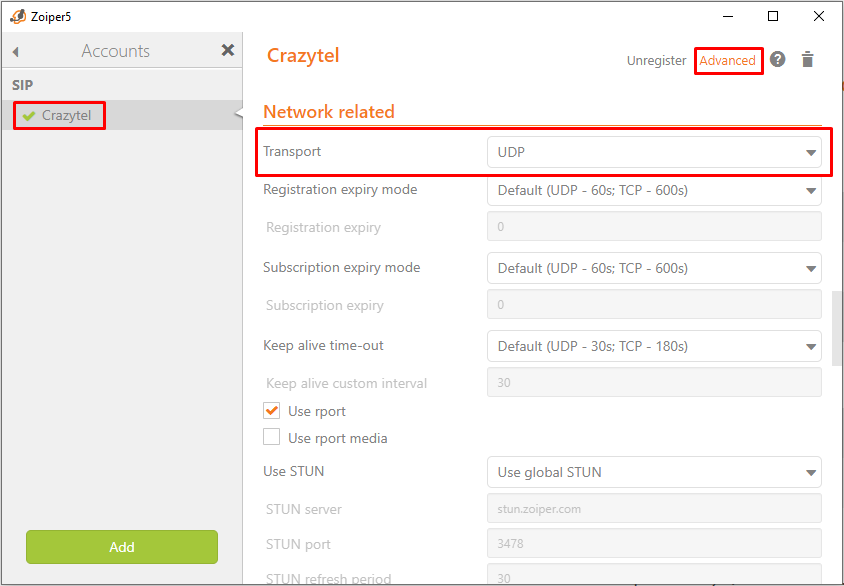Click the Zoiper5 logo in title bar
The image size is (844, 586).
(18, 16)
